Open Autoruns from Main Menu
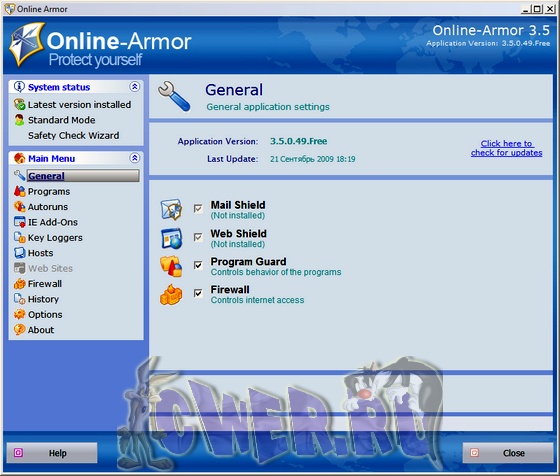The image size is (560, 476). tap(48, 207)
